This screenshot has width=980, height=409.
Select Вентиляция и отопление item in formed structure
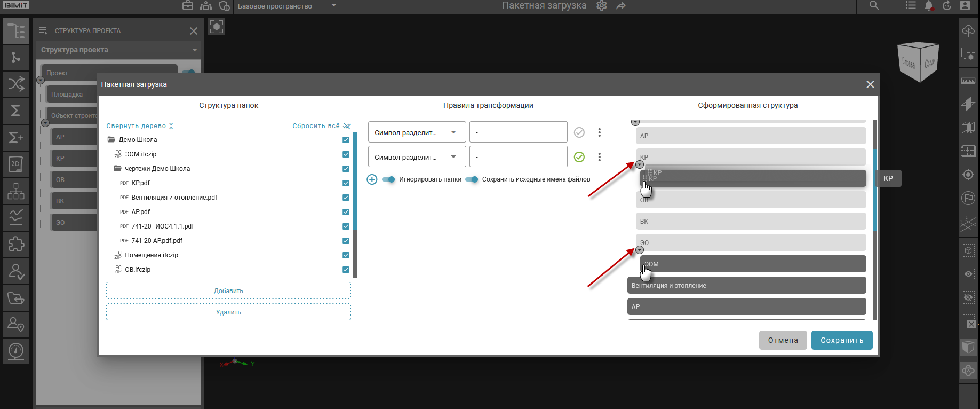(746, 286)
